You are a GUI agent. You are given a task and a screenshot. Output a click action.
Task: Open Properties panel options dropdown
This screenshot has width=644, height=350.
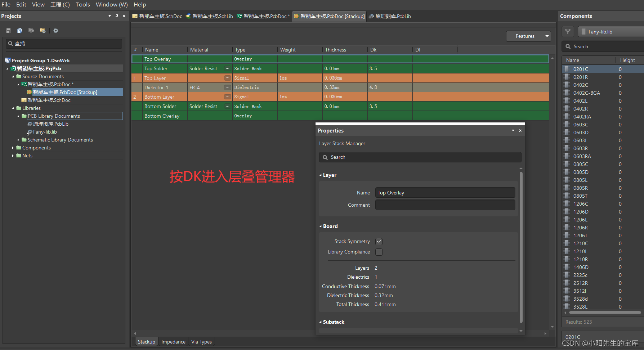[513, 130]
